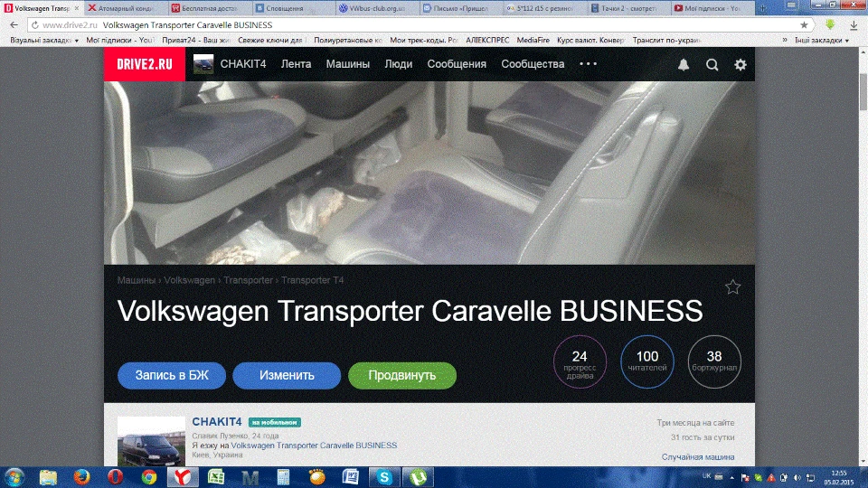Go back with browser back arrow
Image resolution: width=868 pixels, height=488 pixels.
(14, 25)
